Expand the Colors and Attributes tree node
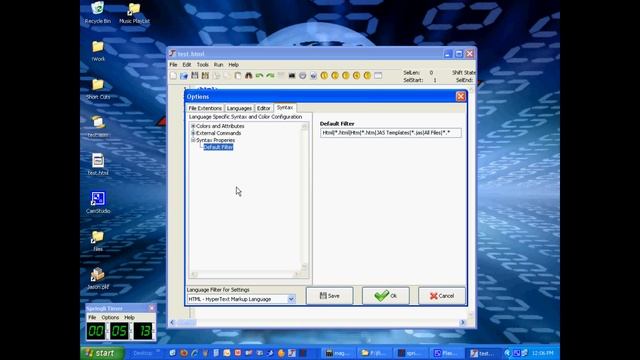Screen dimensions: 640x360 click(x=193, y=126)
